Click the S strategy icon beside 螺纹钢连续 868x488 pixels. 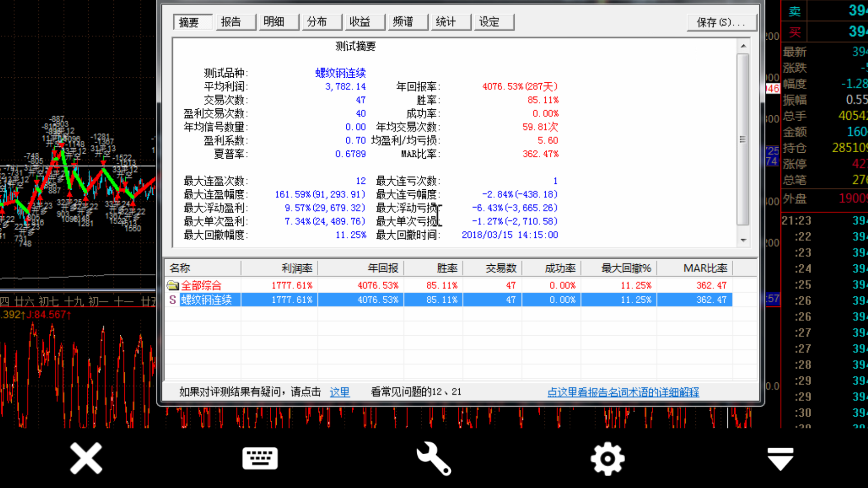click(x=172, y=300)
